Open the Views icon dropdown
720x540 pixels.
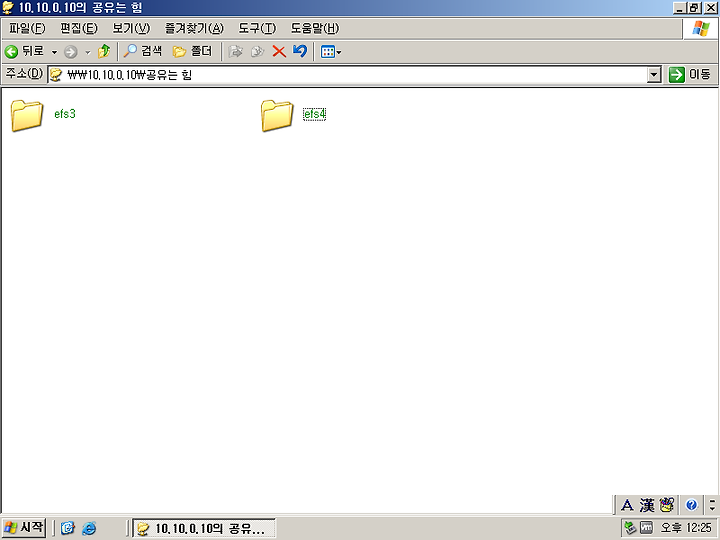[331, 52]
